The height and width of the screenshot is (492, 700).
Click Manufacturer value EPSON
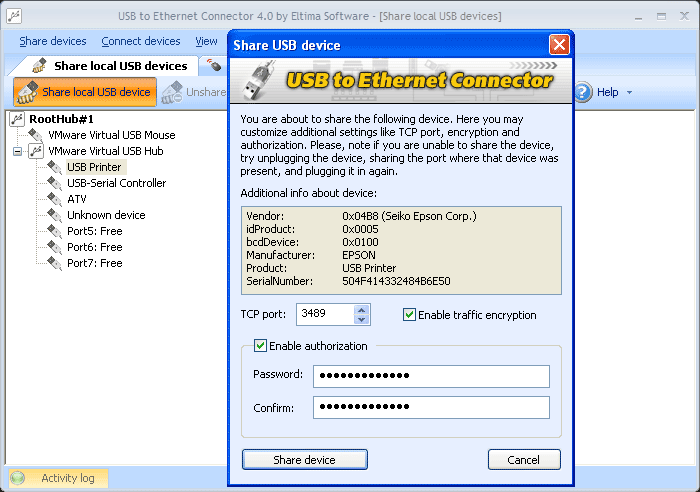[359, 255]
